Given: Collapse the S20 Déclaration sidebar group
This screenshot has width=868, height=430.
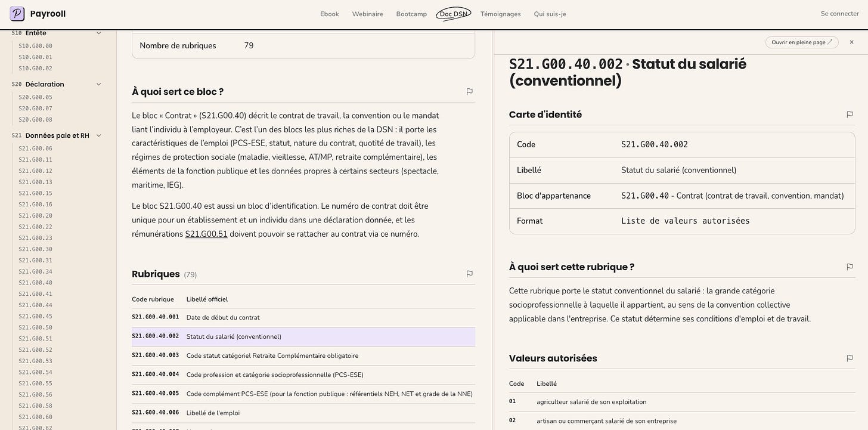Looking at the screenshot, I should [x=99, y=84].
